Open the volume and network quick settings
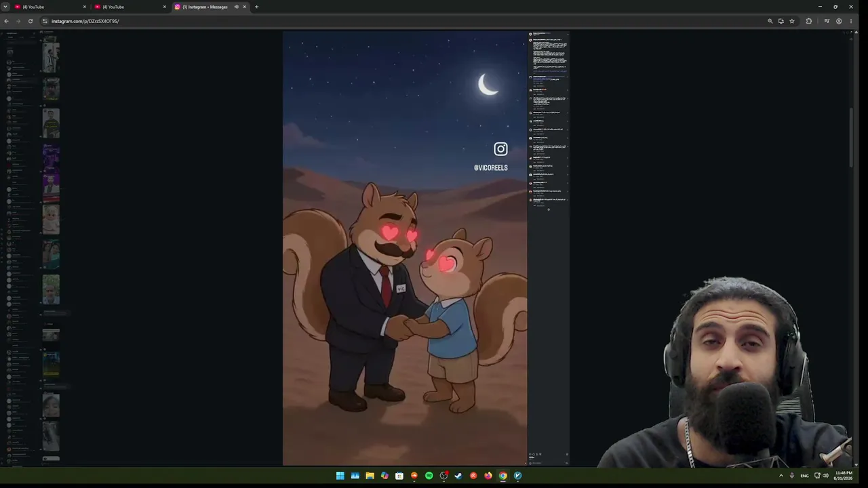This screenshot has height=488, width=868. (821, 476)
